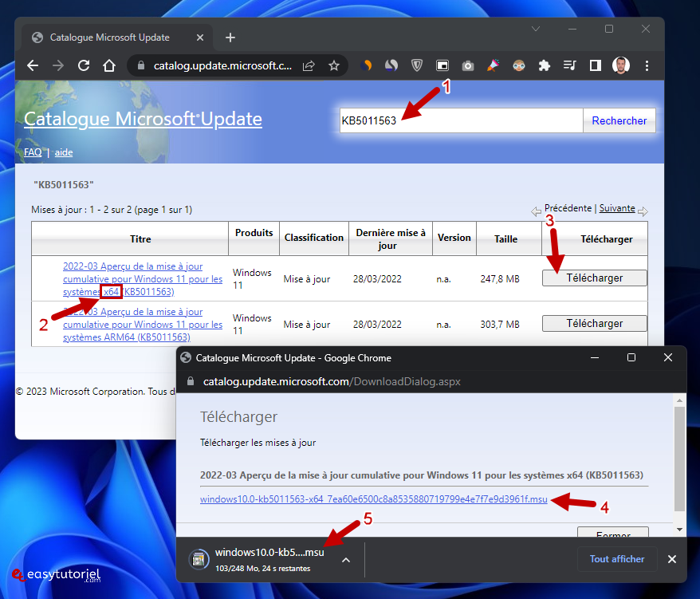Click the Catalogue Microsoft Update heading link

click(143, 119)
